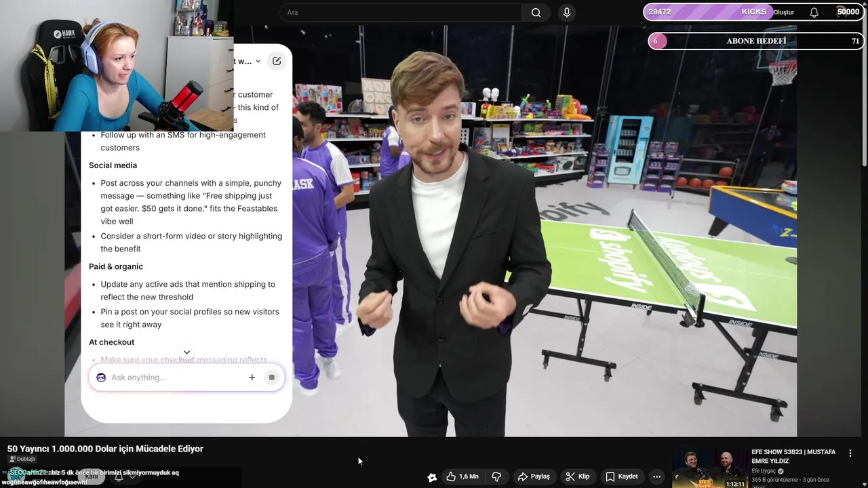The height and width of the screenshot is (488, 868).
Task: Click the 365 B görüntüleme view count text
Action: point(775,480)
